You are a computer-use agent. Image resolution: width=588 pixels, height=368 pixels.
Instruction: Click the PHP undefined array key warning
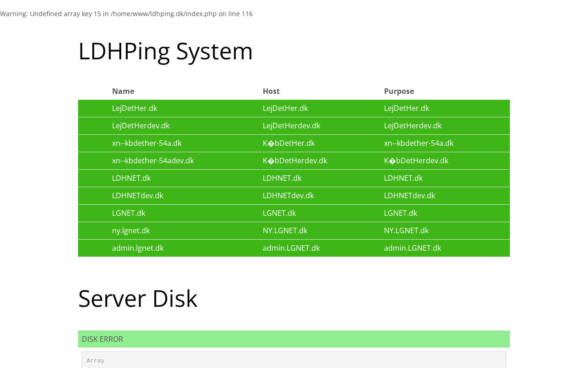[x=126, y=14]
